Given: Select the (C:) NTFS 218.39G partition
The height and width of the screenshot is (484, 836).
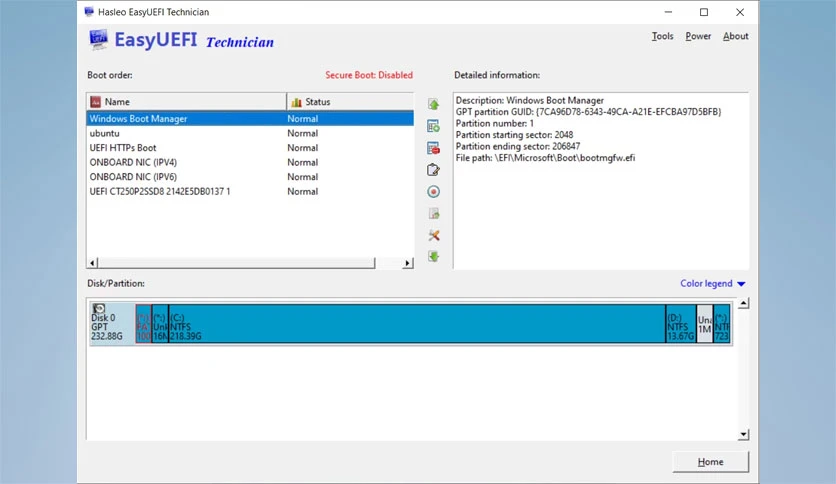Looking at the screenshot, I should tap(417, 324).
